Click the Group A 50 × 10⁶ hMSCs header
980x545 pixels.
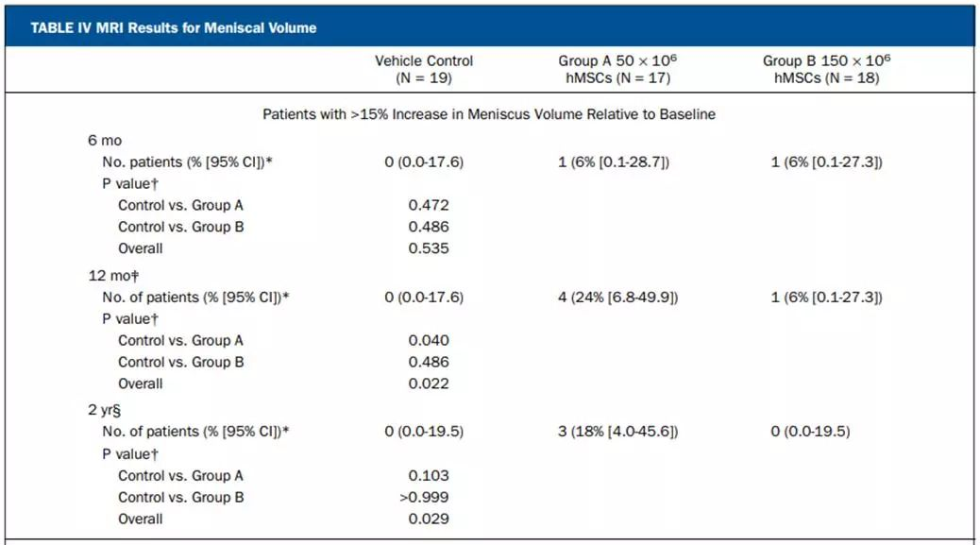coord(617,69)
